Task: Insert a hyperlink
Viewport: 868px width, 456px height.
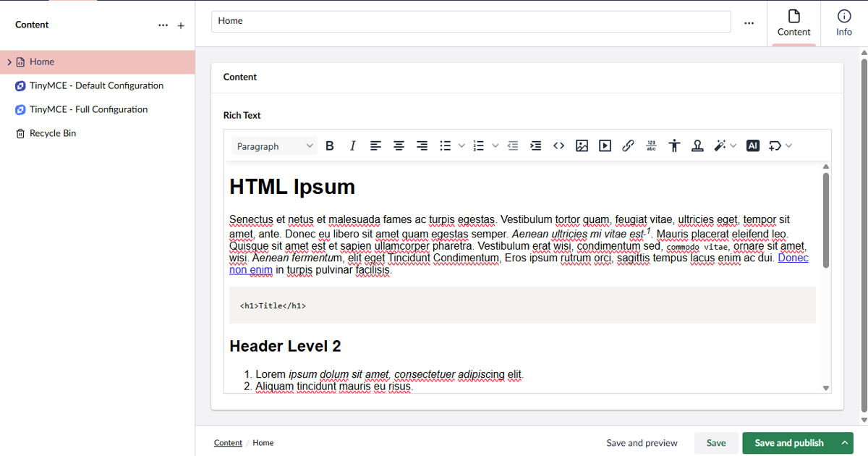Action: pyautogui.click(x=628, y=145)
